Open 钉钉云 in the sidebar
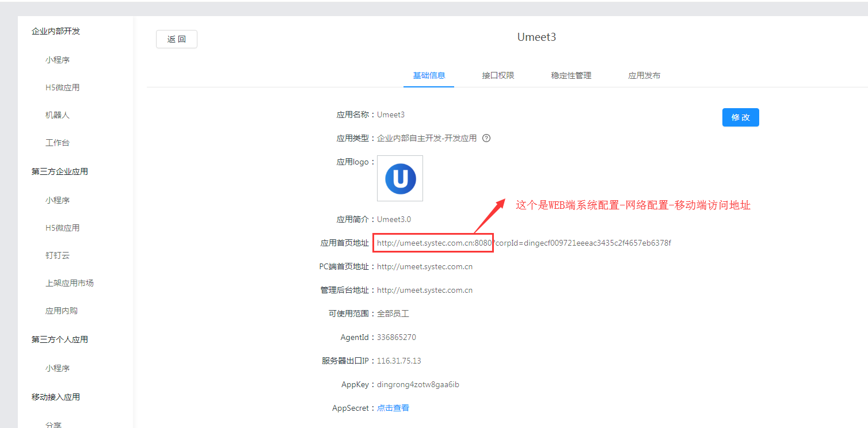The image size is (868, 428). [58, 255]
